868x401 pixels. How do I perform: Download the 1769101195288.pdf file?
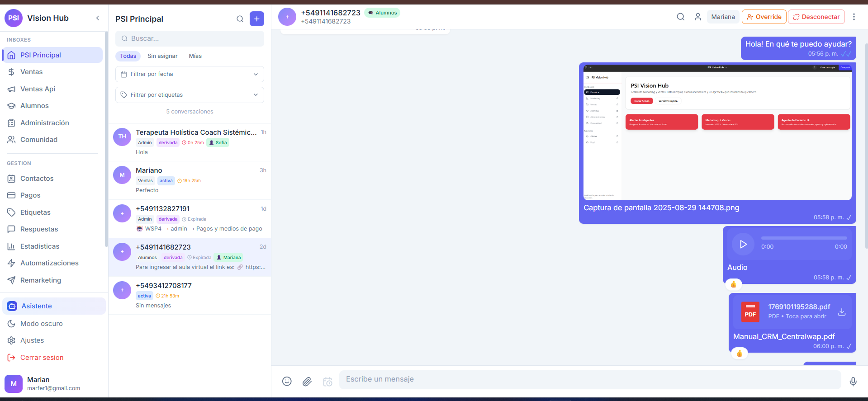click(x=842, y=312)
